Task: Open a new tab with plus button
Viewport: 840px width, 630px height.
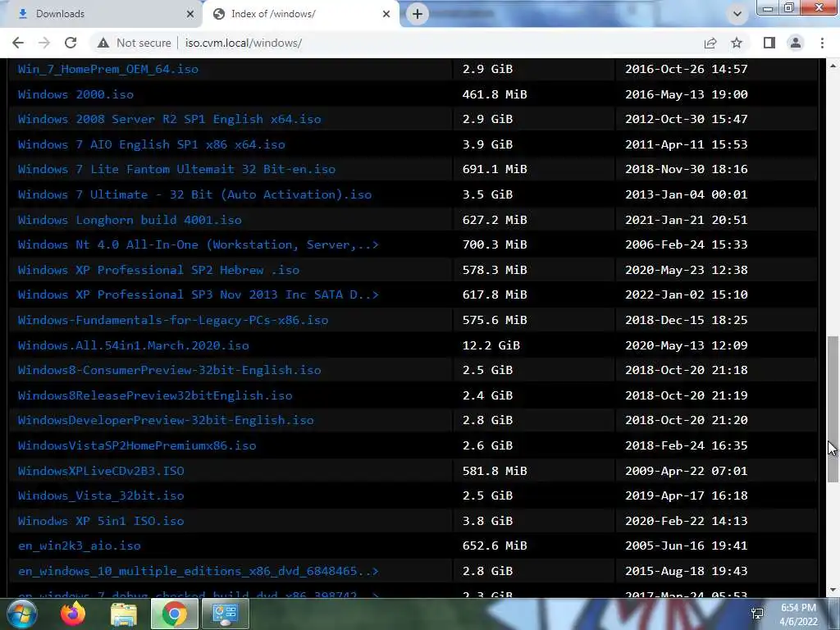Action: coord(418,14)
